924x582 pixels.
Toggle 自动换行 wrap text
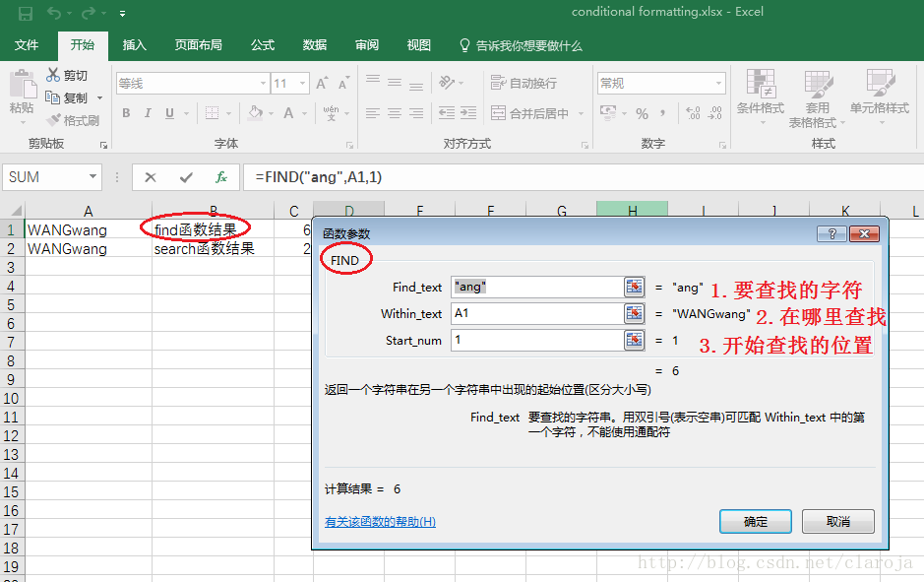524,83
